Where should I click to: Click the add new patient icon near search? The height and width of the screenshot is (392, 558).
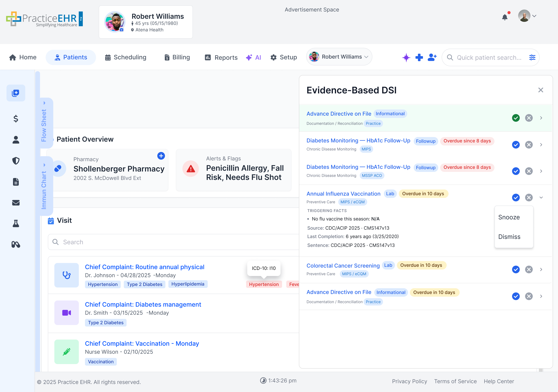pyautogui.click(x=432, y=57)
